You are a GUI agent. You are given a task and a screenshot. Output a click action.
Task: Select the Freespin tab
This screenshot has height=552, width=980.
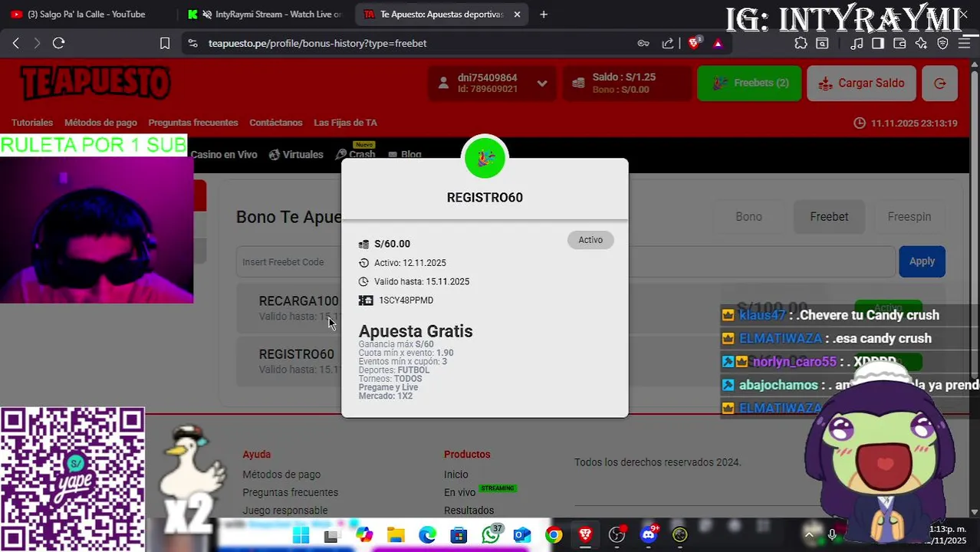click(x=909, y=217)
